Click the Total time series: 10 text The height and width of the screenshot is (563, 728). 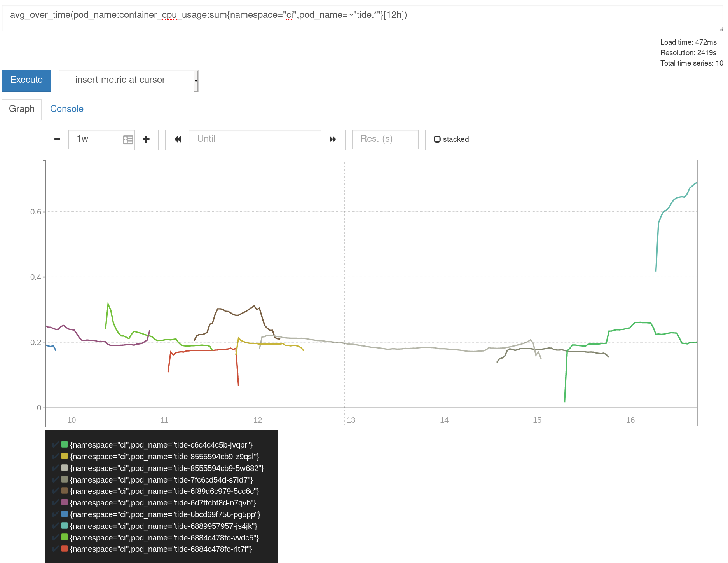point(691,63)
